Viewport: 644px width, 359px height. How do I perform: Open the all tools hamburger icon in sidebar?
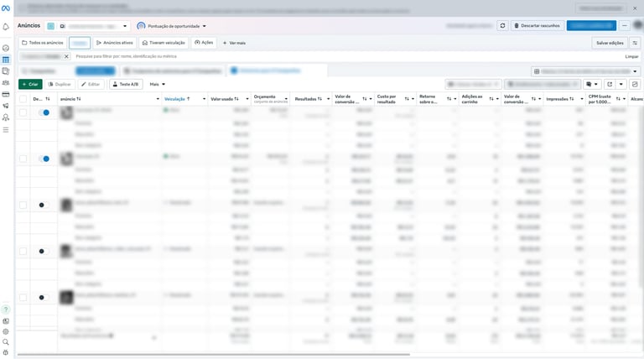coord(6,130)
